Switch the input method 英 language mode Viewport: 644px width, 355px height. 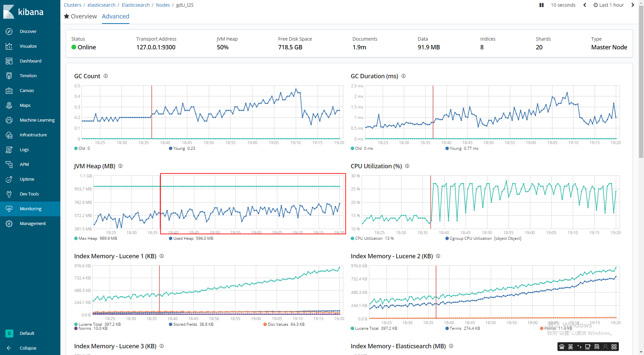[571, 347]
